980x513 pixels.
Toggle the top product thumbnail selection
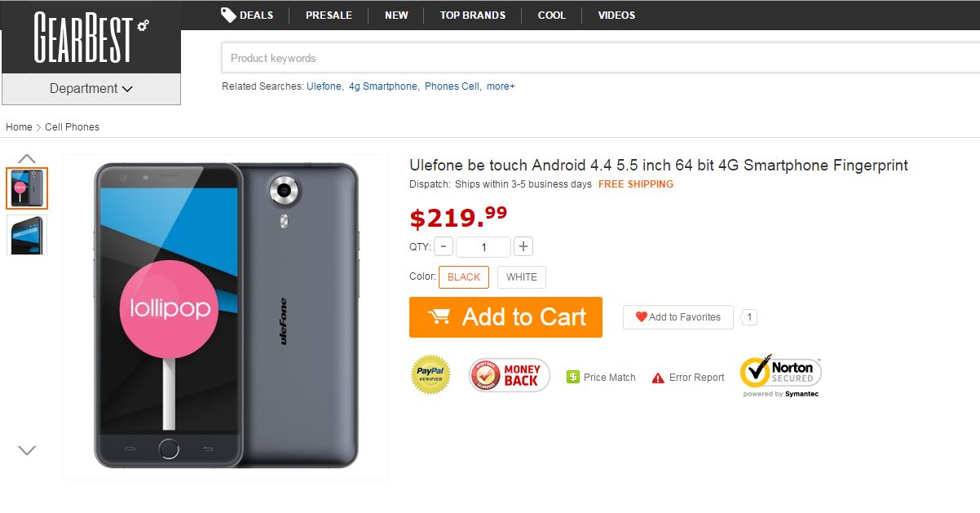point(27,188)
